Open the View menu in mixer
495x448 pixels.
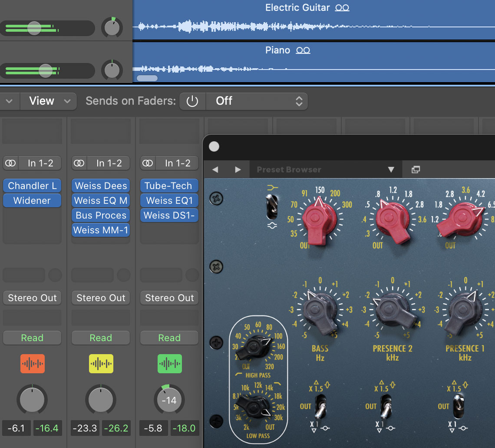point(49,101)
